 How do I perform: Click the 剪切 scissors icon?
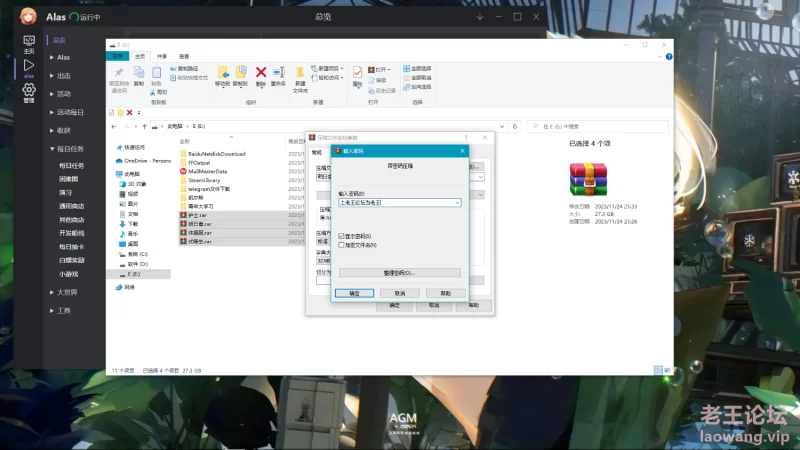pyautogui.click(x=153, y=92)
